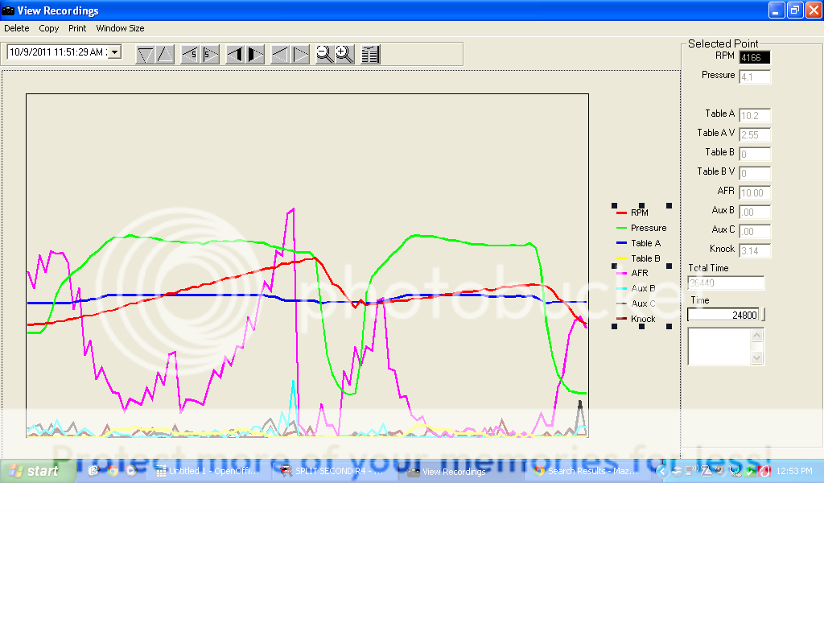Click the down-pointing triangle toolbar button
824x644 pixels.
[146, 55]
